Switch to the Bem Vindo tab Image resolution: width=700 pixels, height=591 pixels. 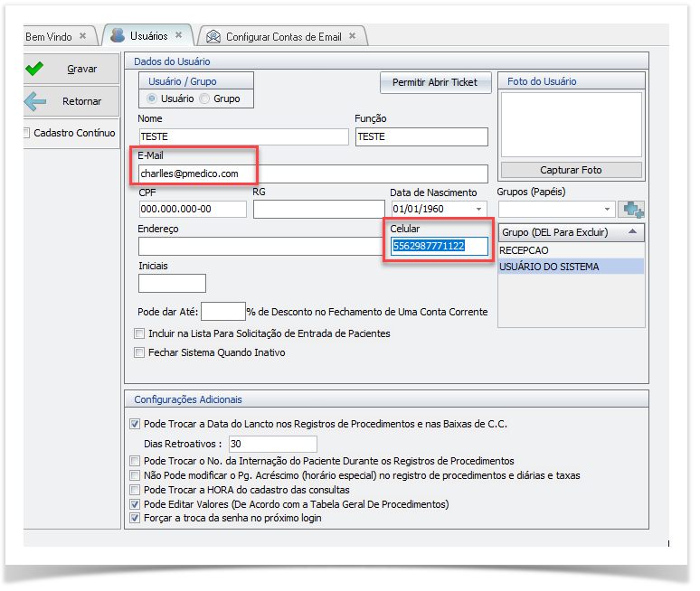[48, 37]
